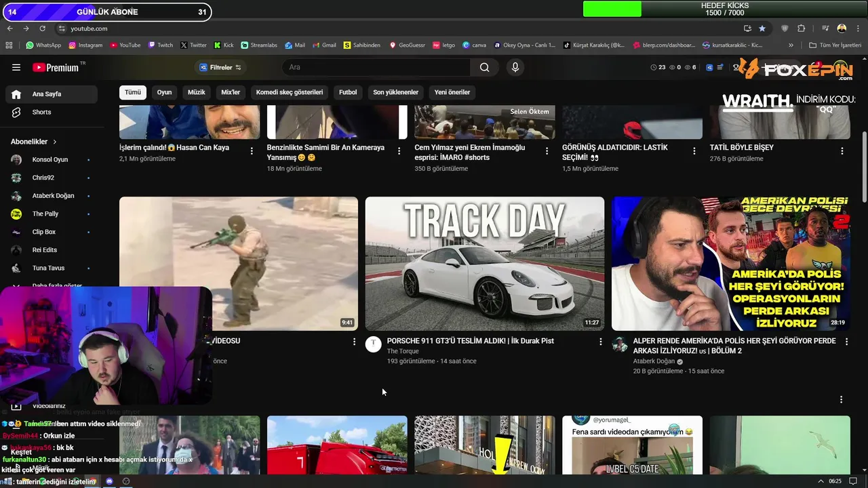Open options for Cem Yılmaz İMARO short

point(547,151)
